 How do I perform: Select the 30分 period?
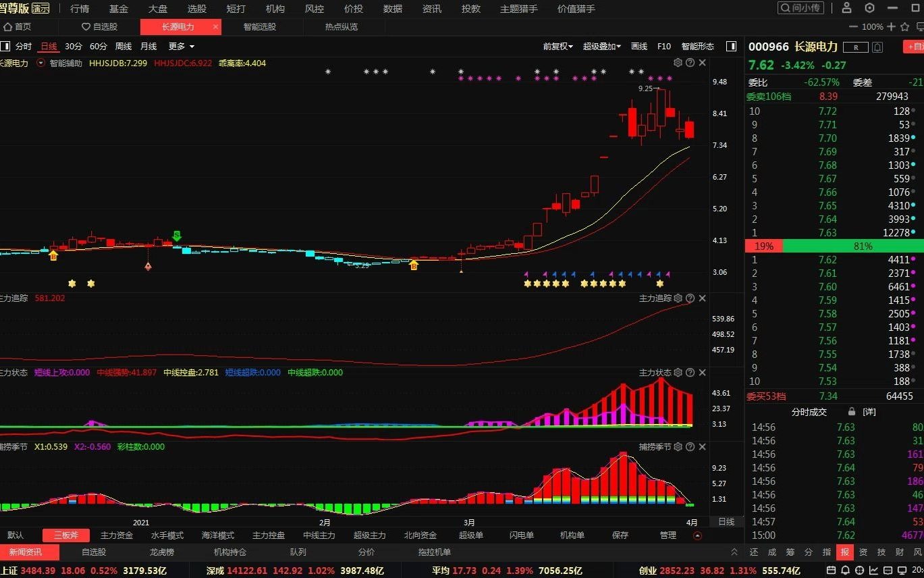click(74, 47)
